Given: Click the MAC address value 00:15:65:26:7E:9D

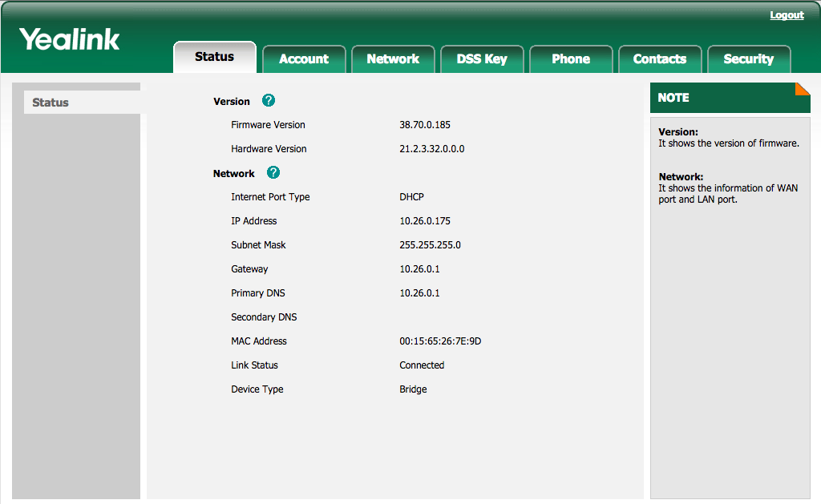Looking at the screenshot, I should click(440, 341).
